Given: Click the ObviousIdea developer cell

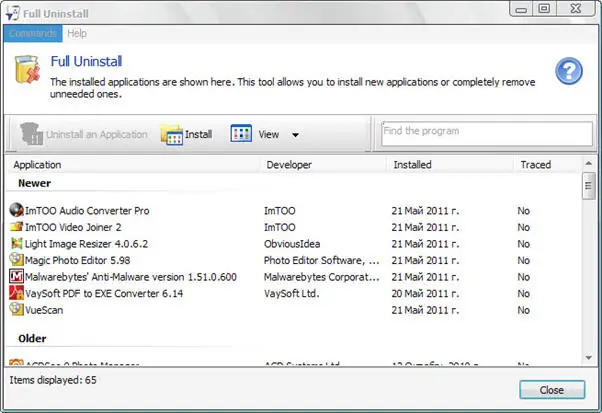Looking at the screenshot, I should tap(292, 244).
